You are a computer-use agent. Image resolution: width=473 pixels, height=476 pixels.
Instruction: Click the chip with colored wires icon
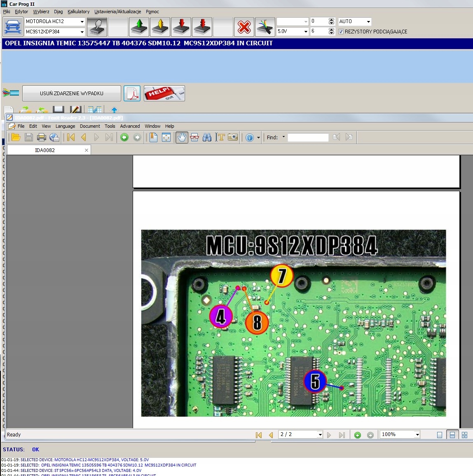tap(265, 27)
